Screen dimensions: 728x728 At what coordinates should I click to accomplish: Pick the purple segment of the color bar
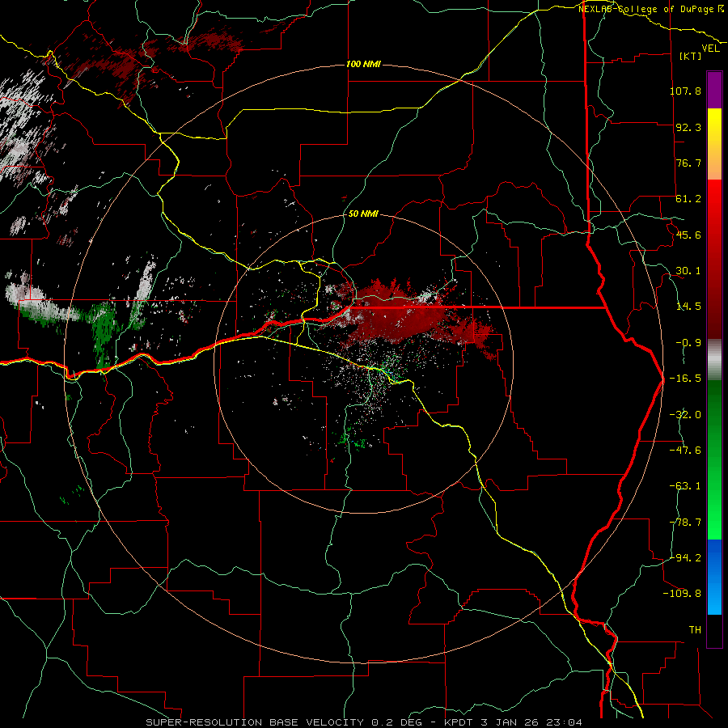714,90
